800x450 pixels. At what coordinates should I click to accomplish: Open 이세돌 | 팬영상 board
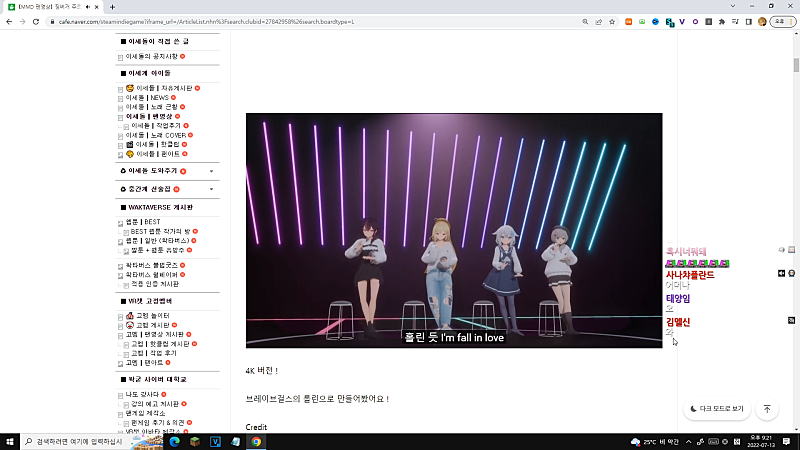point(149,116)
